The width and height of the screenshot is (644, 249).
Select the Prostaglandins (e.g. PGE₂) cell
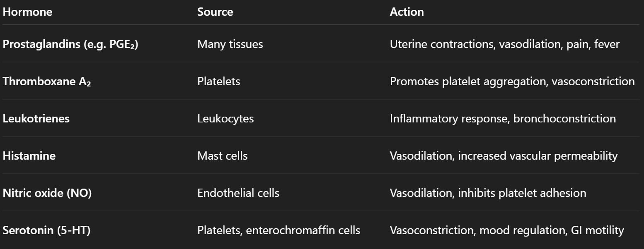(x=70, y=44)
